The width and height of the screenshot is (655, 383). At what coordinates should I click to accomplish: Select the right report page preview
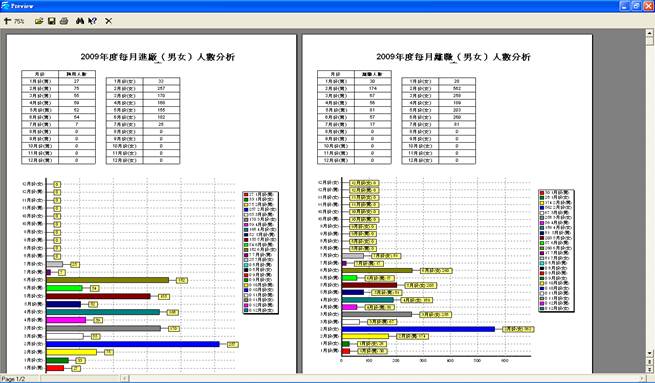[447, 204]
